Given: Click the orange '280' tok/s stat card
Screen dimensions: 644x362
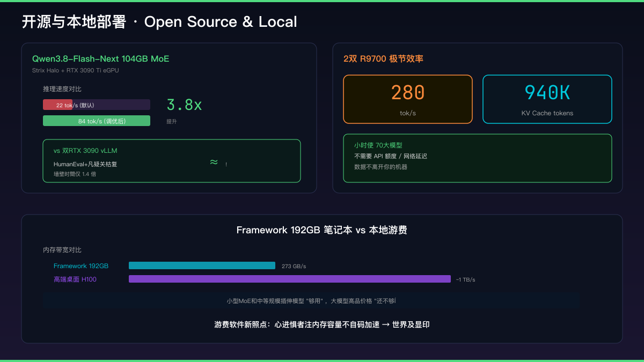Looking at the screenshot, I should 408,99.
